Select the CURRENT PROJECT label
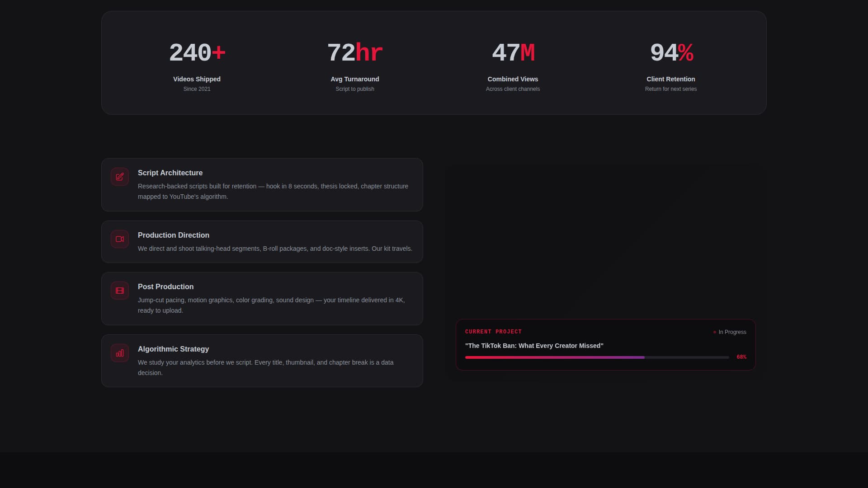Image resolution: width=868 pixels, height=488 pixels. [x=493, y=331]
